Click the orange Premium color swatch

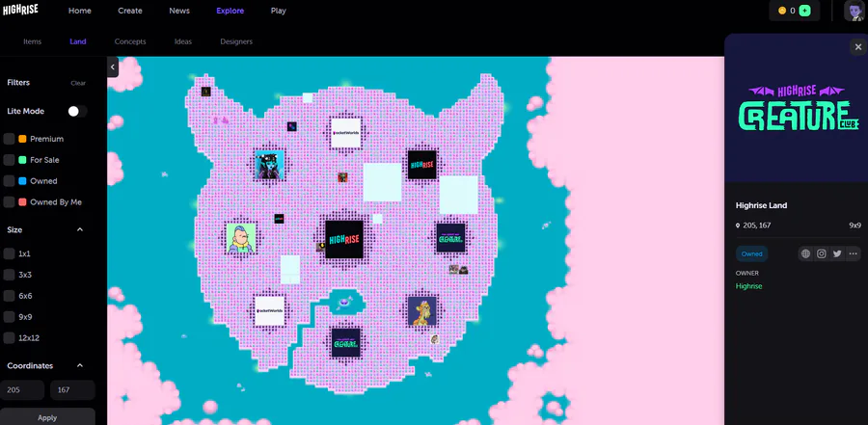23,139
